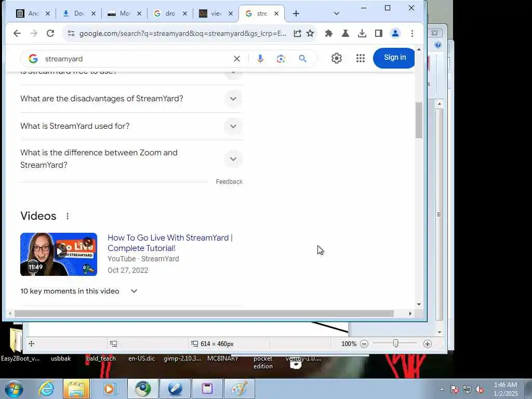Open 'How To Go Live With StreamYard' link
532x399 pixels.
pos(170,243)
